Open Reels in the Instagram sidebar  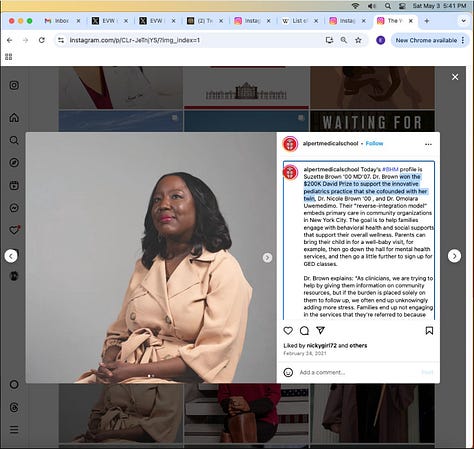click(14, 185)
